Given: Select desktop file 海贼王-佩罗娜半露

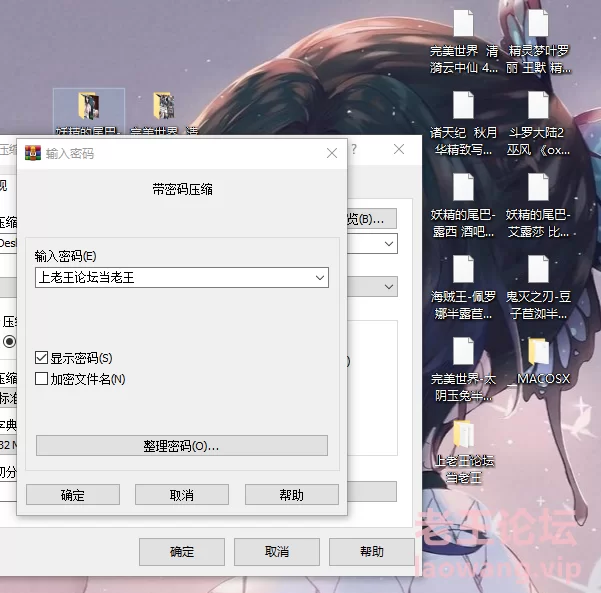Looking at the screenshot, I should [x=463, y=287].
